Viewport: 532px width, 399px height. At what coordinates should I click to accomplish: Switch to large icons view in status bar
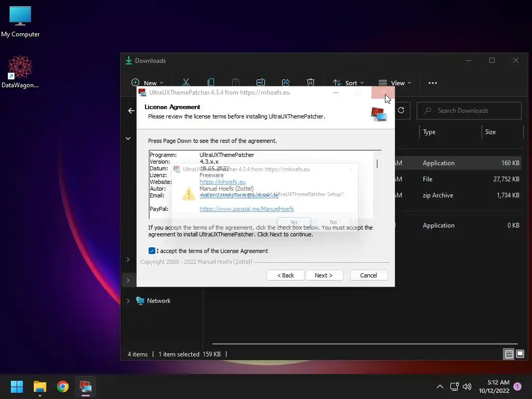tap(520, 354)
